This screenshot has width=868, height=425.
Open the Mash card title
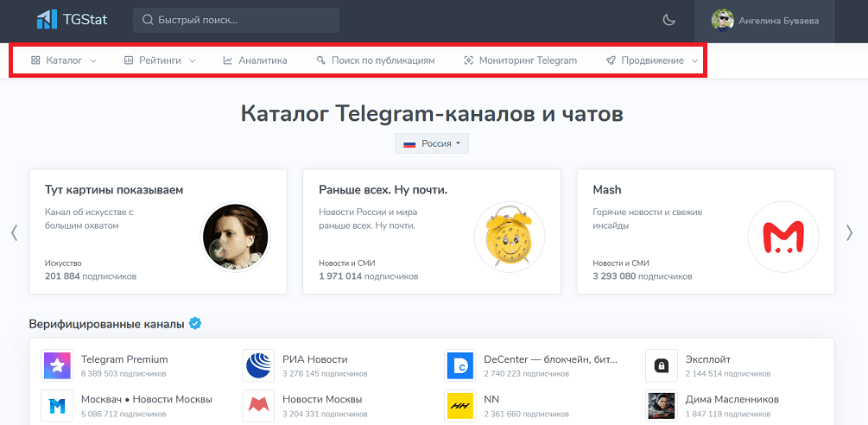(x=607, y=190)
